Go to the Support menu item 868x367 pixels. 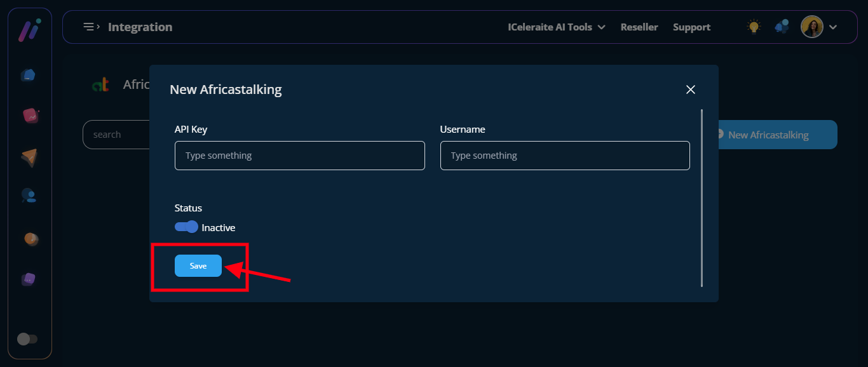691,27
